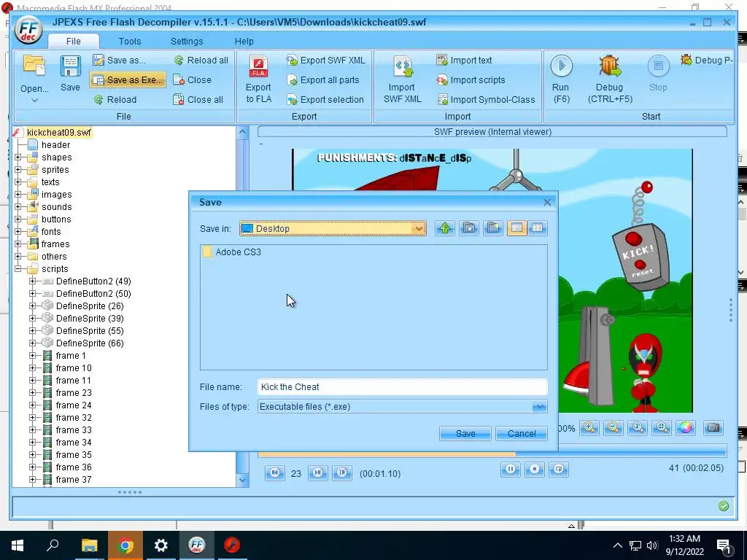Collapse the scripts tree folder
The image size is (747, 560).
18,268
